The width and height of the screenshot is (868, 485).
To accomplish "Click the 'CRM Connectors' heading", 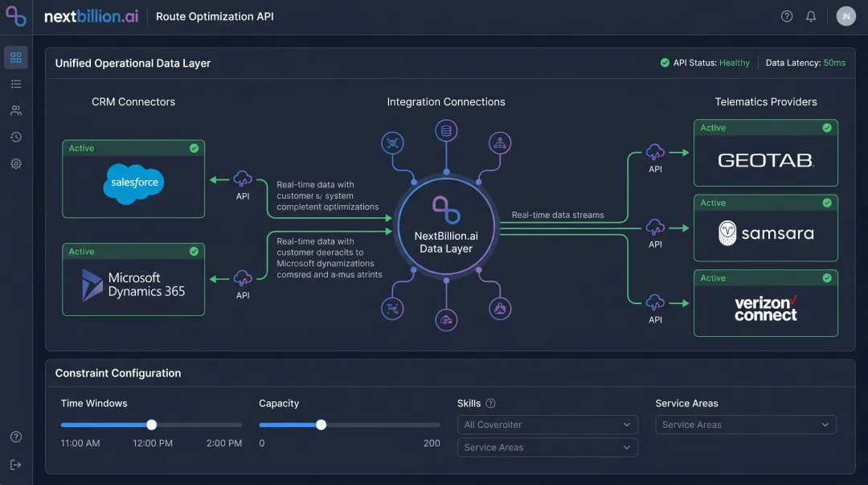I will 133,101.
